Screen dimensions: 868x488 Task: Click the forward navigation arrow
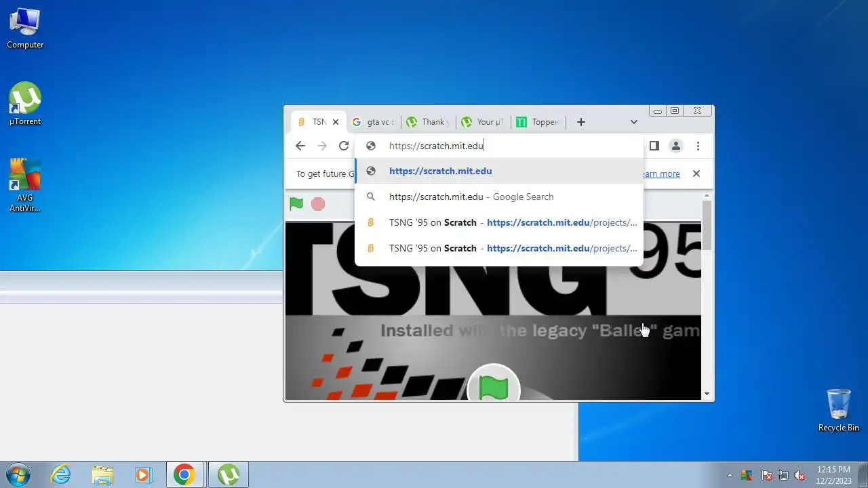pos(322,146)
